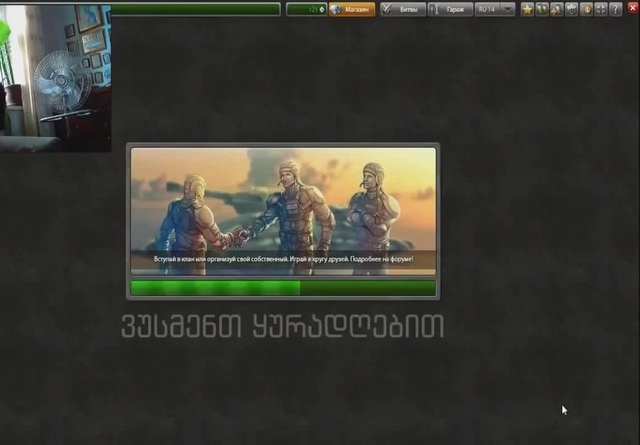Open the Гараж garage section

click(450, 9)
